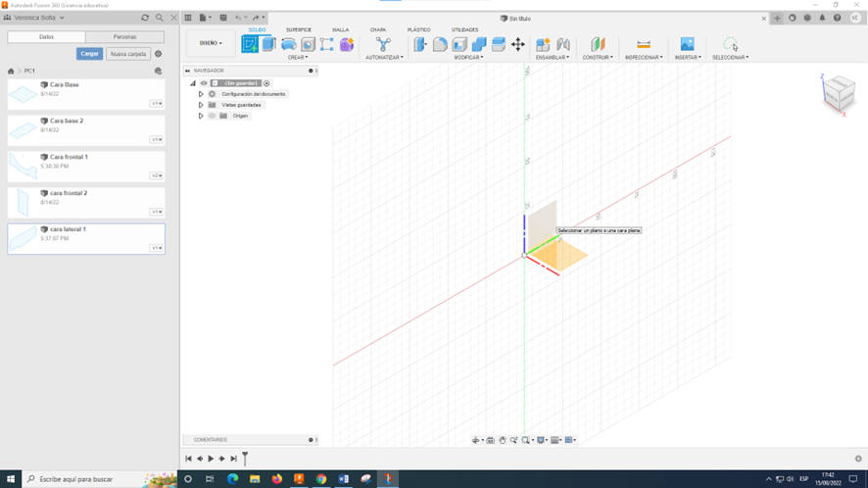This screenshot has width=868, height=488.
Task: Switch to the PLÁSTICO tab
Action: point(418,30)
